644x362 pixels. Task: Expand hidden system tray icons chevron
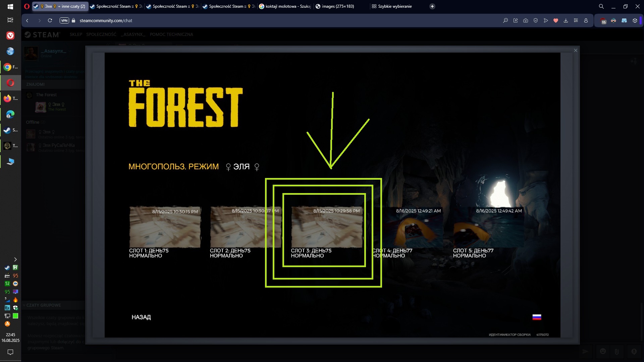pyautogui.click(x=15, y=259)
